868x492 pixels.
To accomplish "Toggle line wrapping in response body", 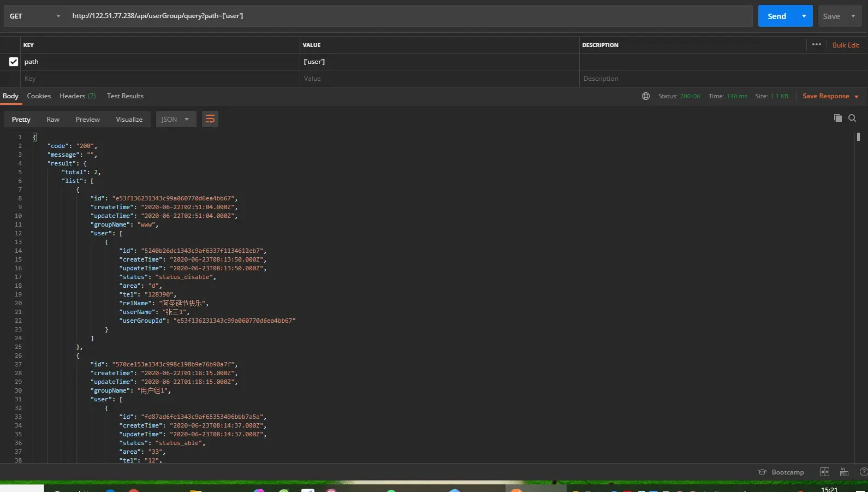I will click(210, 119).
